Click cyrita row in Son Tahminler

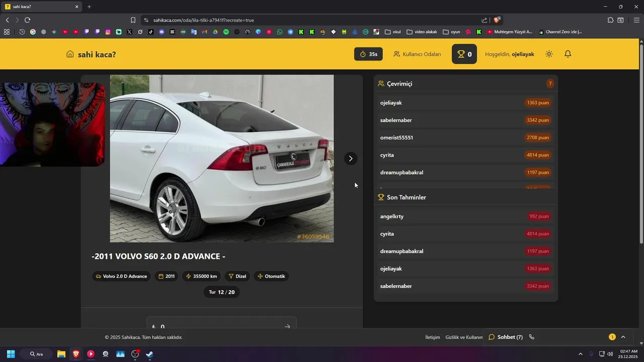(x=465, y=234)
